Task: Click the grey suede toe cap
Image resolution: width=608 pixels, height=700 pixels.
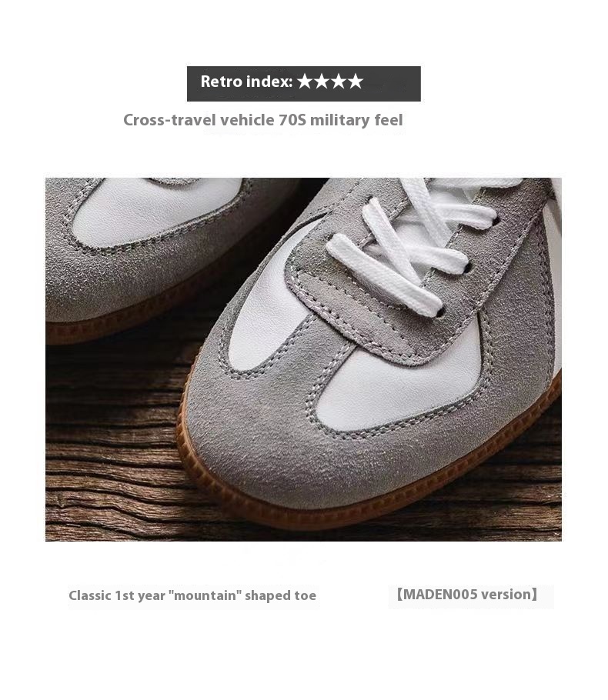Action: pyautogui.click(x=312, y=460)
